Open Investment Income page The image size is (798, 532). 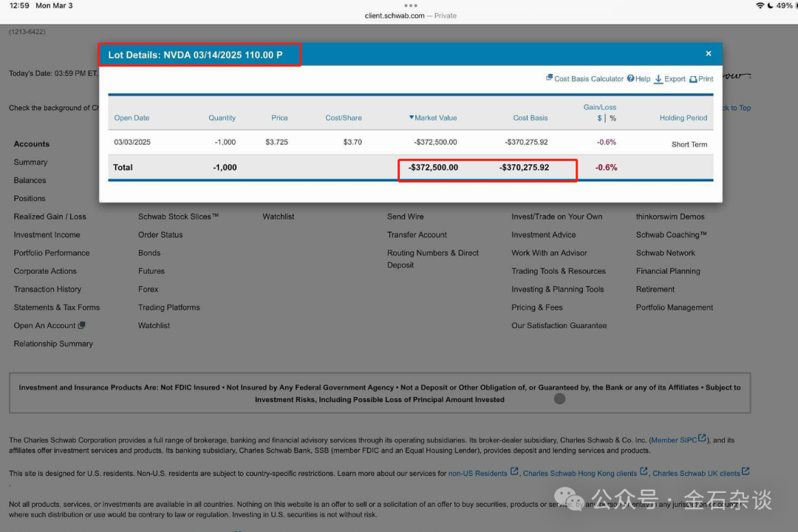(47, 235)
